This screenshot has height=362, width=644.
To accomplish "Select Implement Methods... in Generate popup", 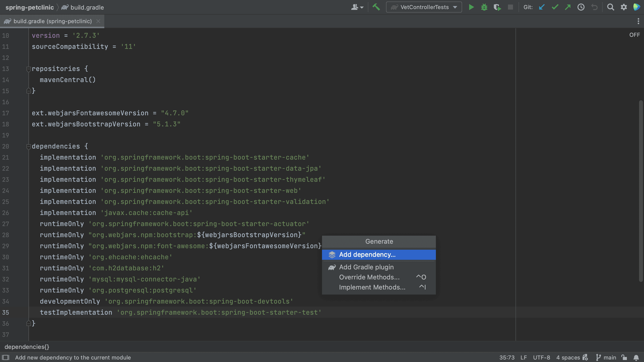I will pyautogui.click(x=379, y=287).
